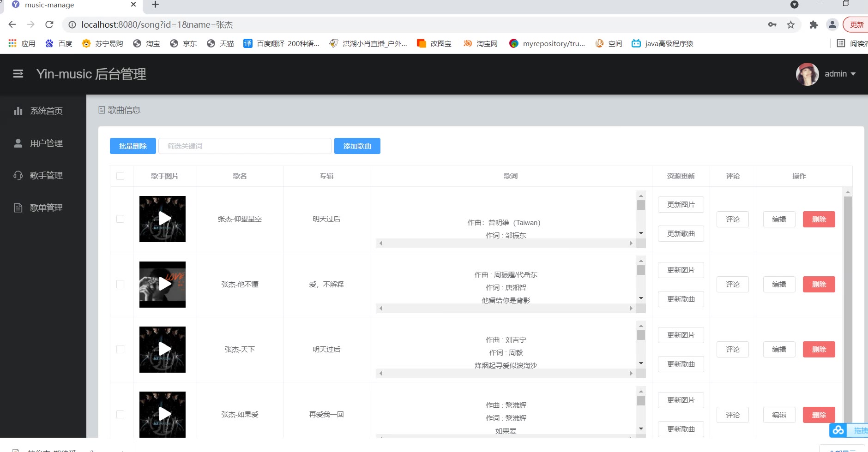Check the box for 张杰-天下 row

pyautogui.click(x=121, y=350)
